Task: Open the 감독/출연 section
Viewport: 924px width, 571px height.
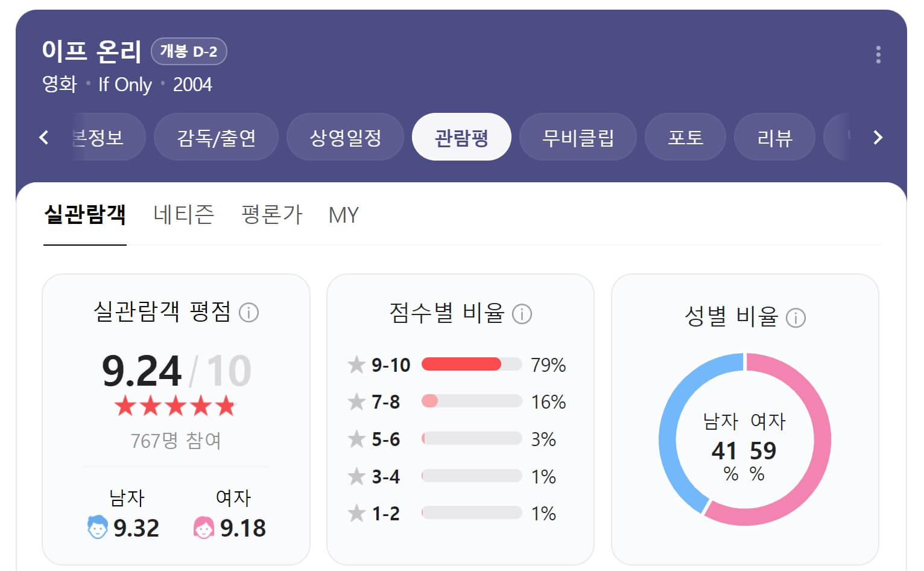Action: [x=215, y=138]
